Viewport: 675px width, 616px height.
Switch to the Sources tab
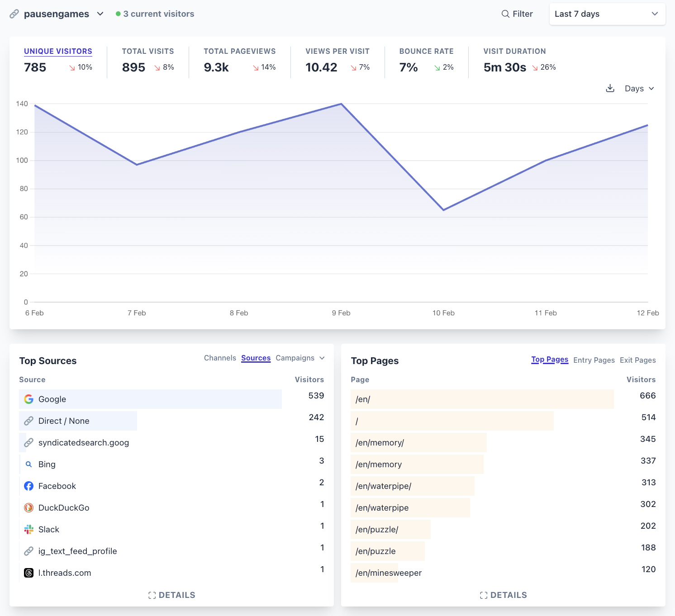[x=256, y=358]
